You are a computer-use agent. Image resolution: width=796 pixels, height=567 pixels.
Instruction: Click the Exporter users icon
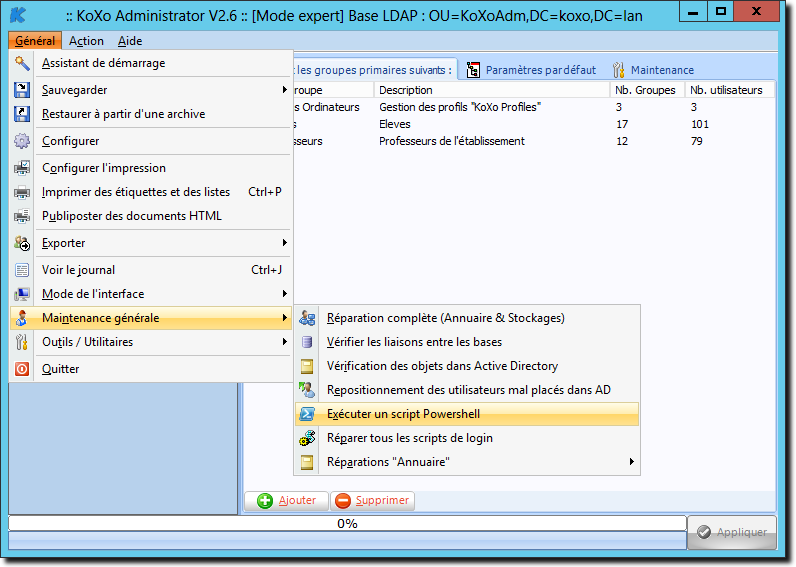pos(22,243)
